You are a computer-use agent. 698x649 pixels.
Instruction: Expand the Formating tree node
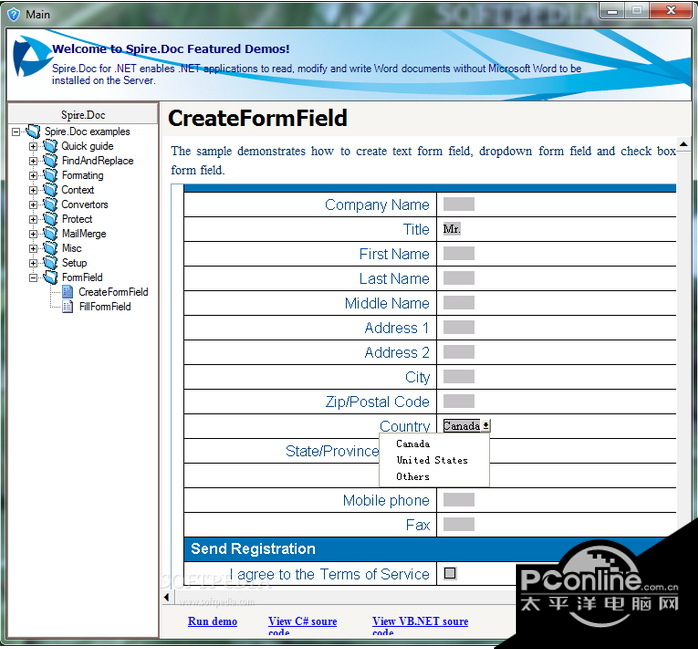click(33, 176)
